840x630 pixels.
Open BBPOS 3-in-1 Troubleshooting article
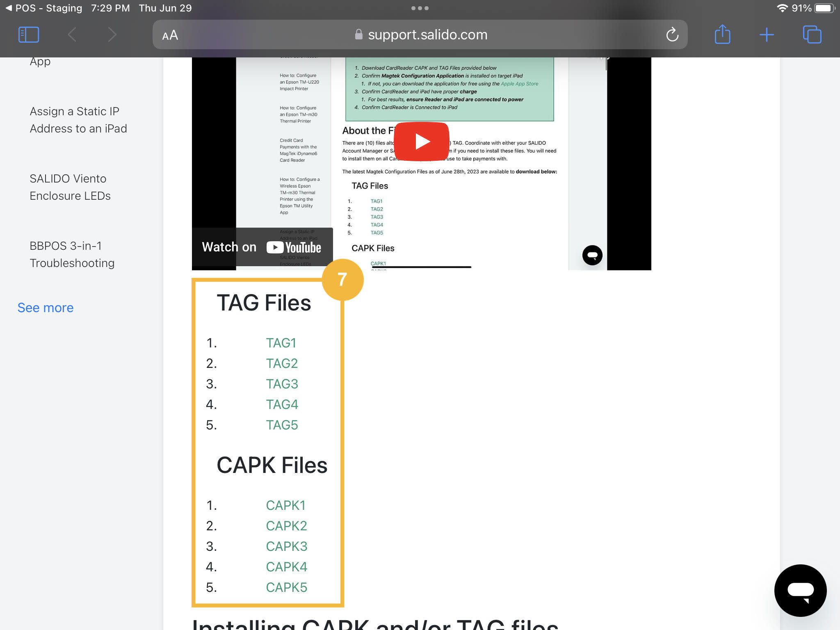[x=72, y=254]
